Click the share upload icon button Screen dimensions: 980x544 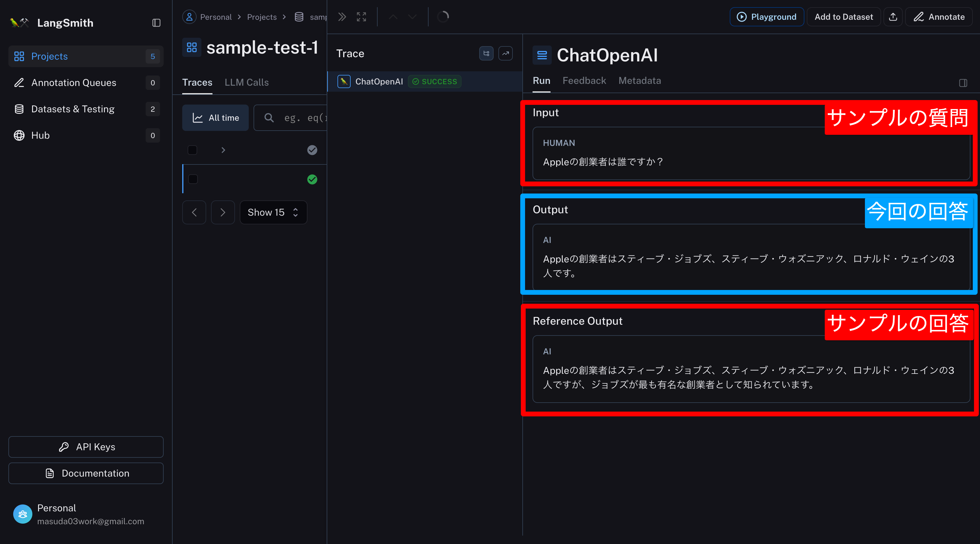[x=893, y=17]
